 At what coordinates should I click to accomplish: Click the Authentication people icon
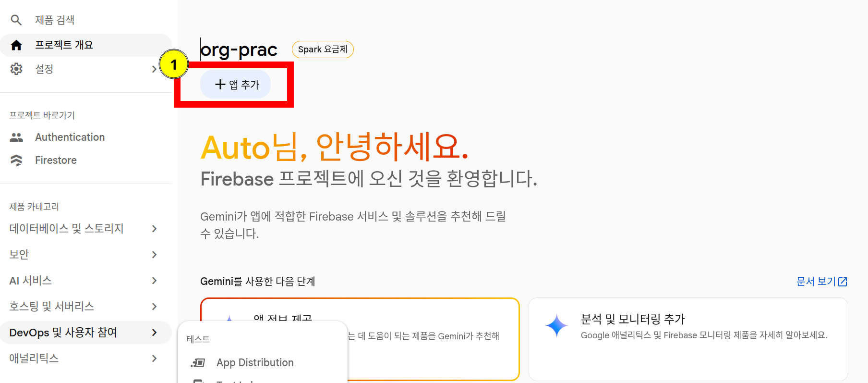click(16, 137)
